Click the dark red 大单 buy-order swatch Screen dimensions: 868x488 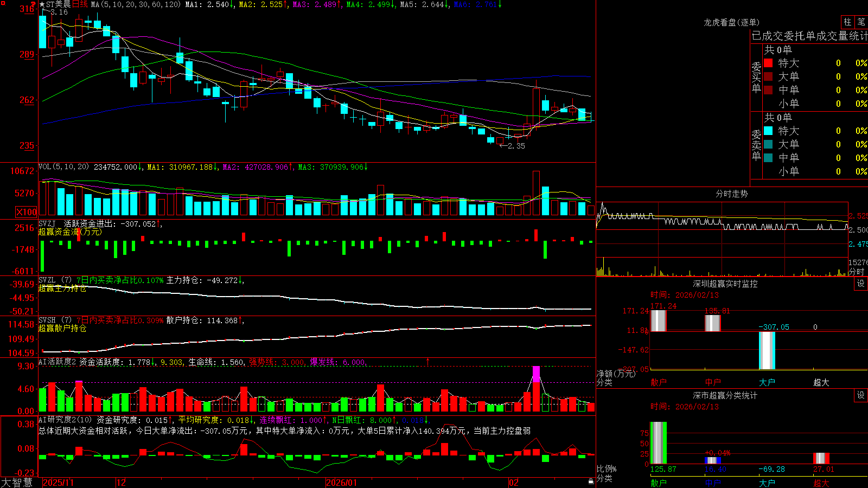(768, 76)
